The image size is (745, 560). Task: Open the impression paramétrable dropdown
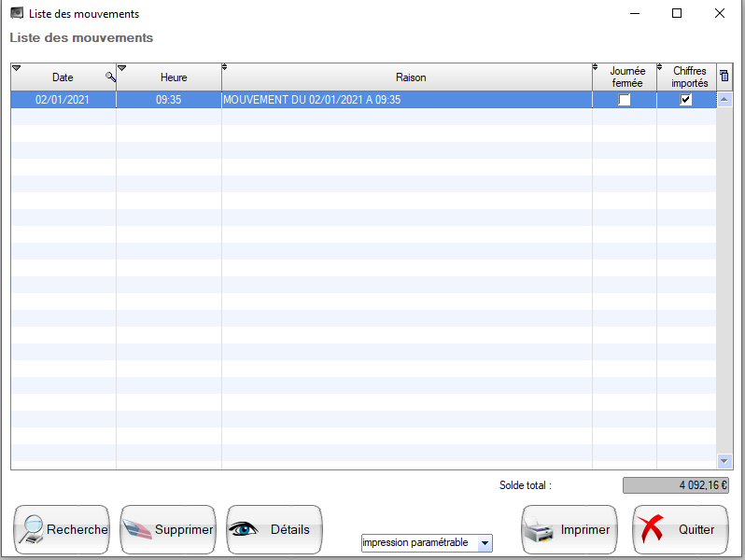(x=484, y=543)
